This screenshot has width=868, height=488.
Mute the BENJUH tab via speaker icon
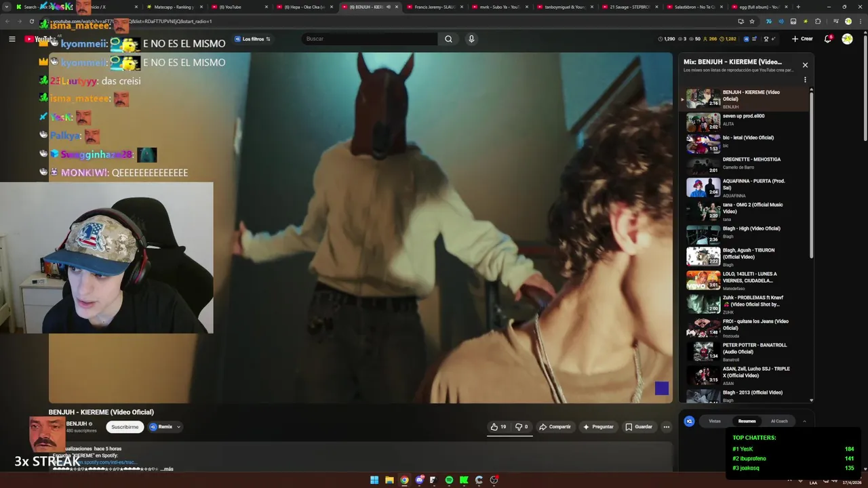(389, 7)
